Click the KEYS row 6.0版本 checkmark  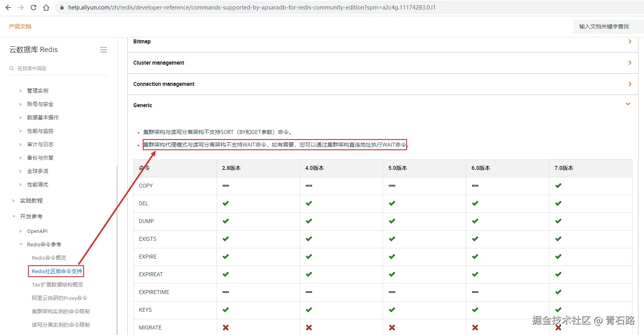(x=475, y=310)
